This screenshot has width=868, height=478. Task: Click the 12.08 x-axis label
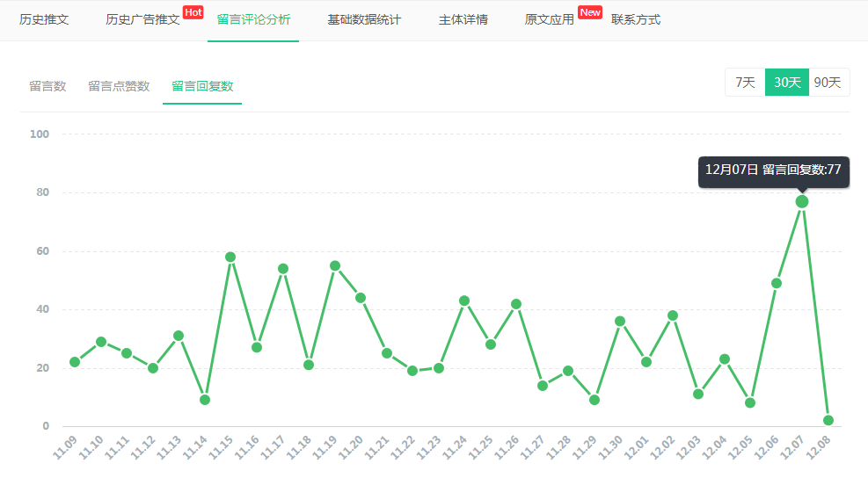pos(818,447)
